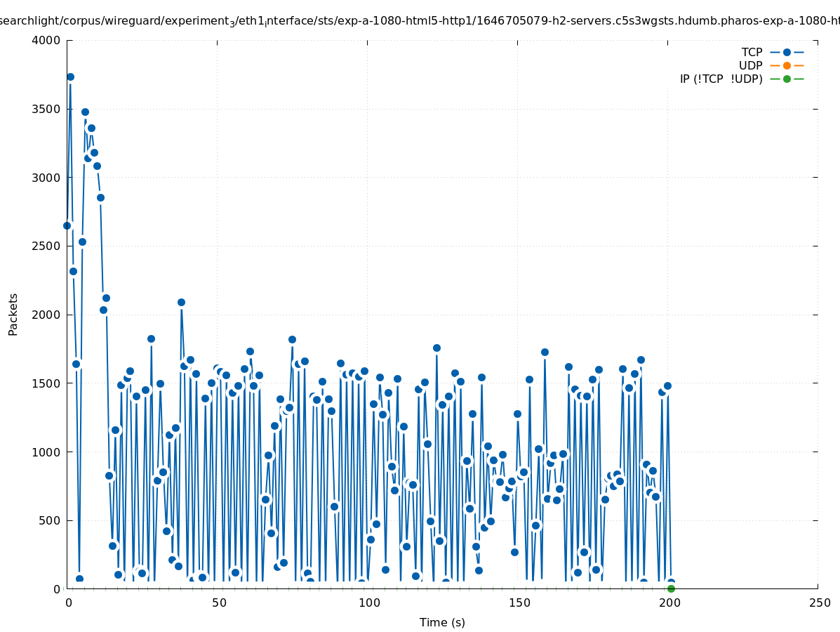Screen dimensions: 840x632
Task: Click the TCP data point near 3500 packets
Action: 85,112
